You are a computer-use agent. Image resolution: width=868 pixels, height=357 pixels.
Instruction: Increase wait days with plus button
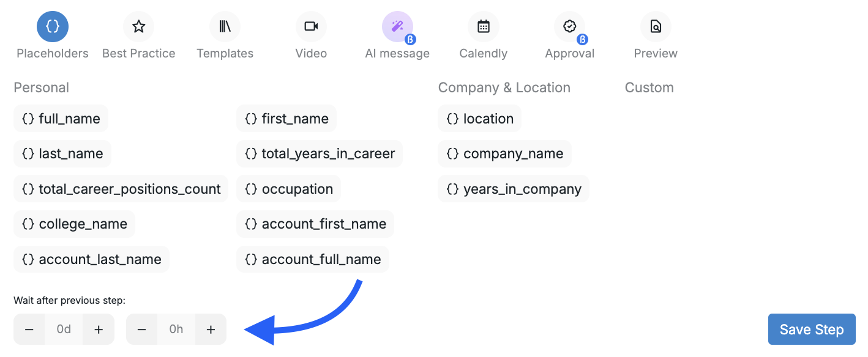99,329
